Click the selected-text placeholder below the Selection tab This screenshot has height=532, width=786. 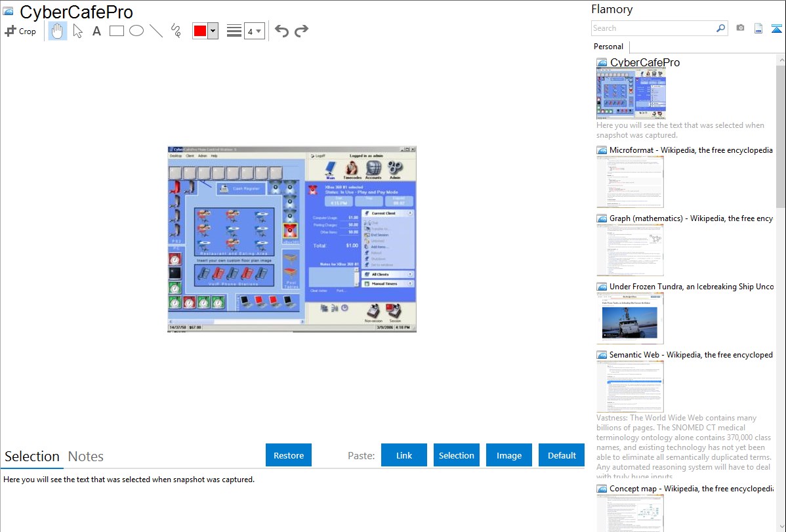coord(129,480)
